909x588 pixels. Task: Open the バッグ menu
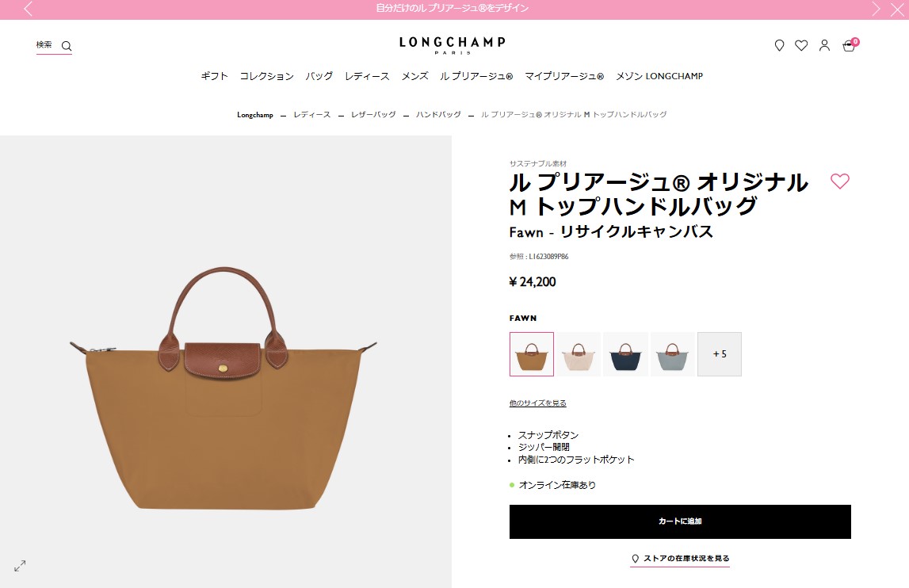click(x=319, y=76)
